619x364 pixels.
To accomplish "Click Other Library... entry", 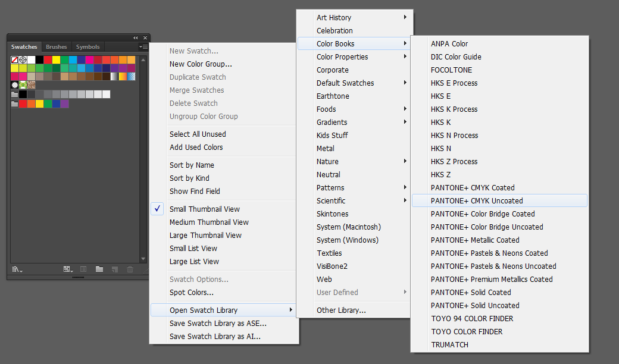I will coord(341,310).
